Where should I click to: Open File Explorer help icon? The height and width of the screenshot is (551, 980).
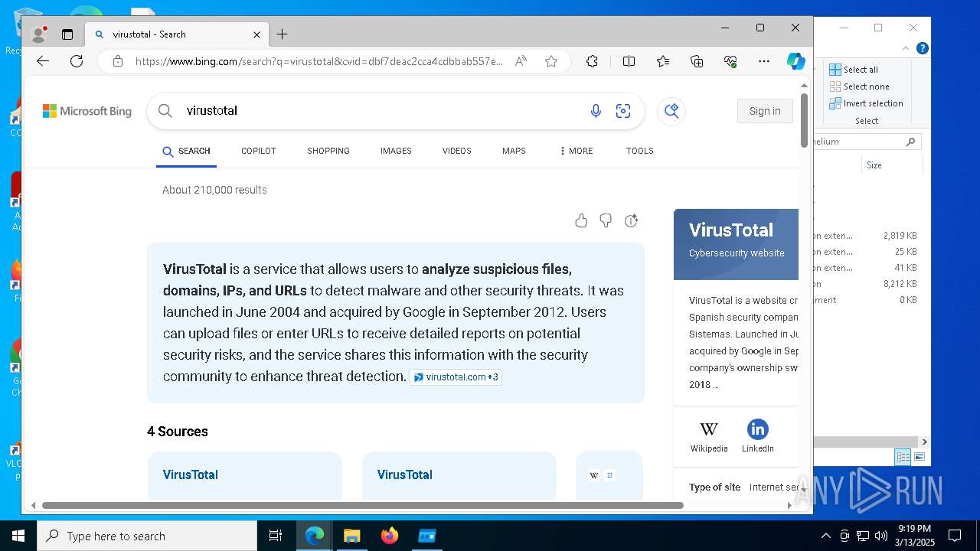tap(923, 48)
